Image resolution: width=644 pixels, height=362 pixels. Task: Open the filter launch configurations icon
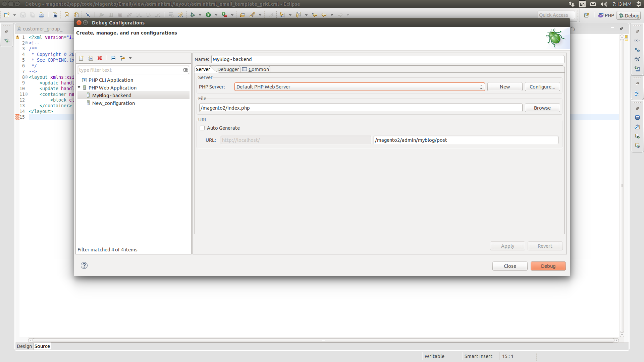click(x=122, y=58)
